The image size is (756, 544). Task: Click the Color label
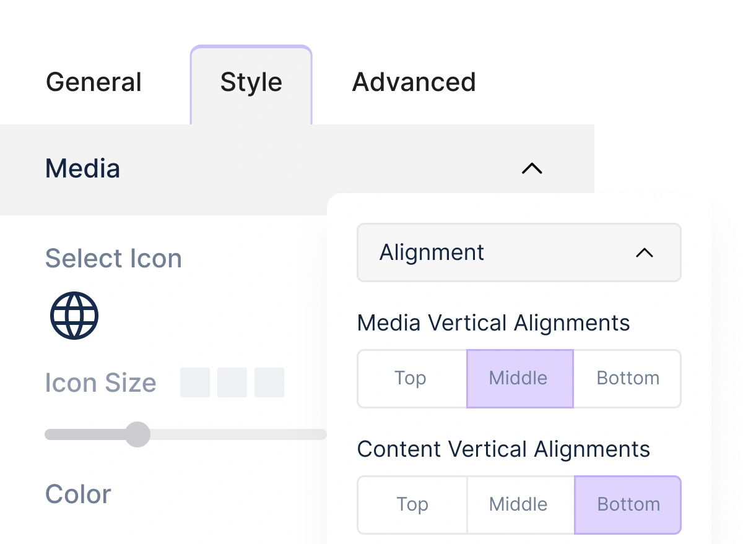click(x=78, y=494)
